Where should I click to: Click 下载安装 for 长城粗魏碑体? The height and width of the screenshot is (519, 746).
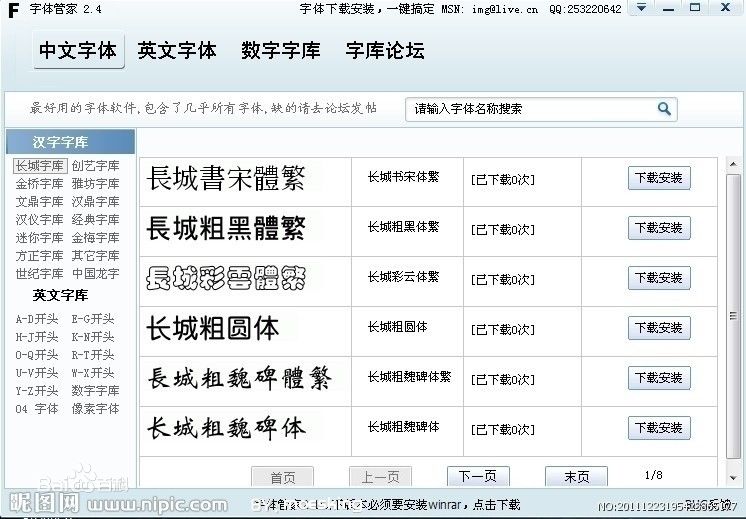coord(659,428)
